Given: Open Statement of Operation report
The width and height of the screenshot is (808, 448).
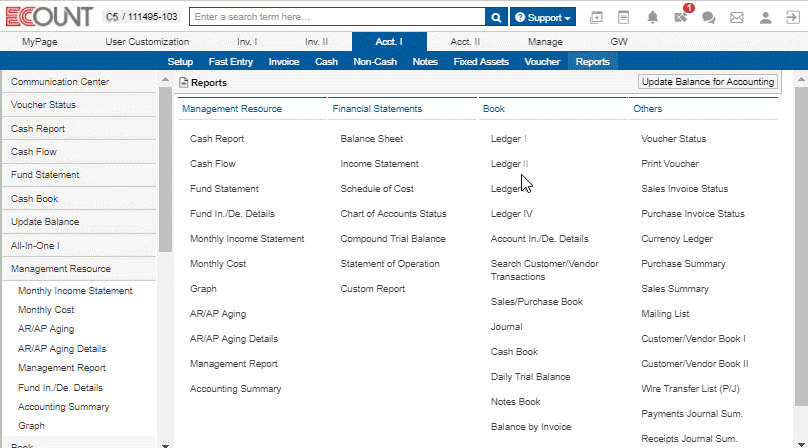Looking at the screenshot, I should click(x=390, y=264).
